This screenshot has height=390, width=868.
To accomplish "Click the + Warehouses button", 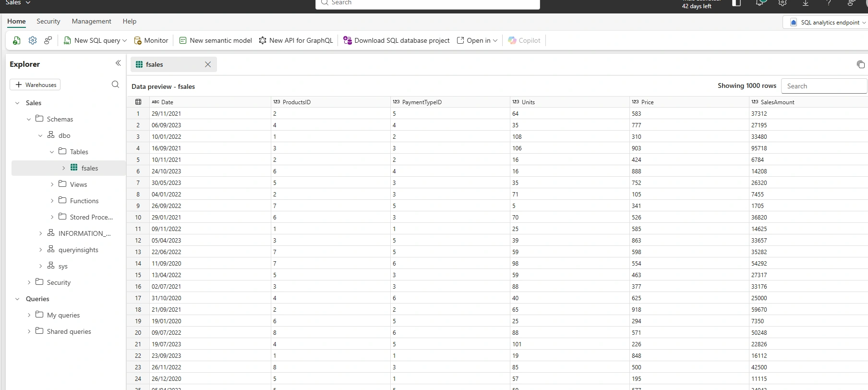I will (35, 85).
